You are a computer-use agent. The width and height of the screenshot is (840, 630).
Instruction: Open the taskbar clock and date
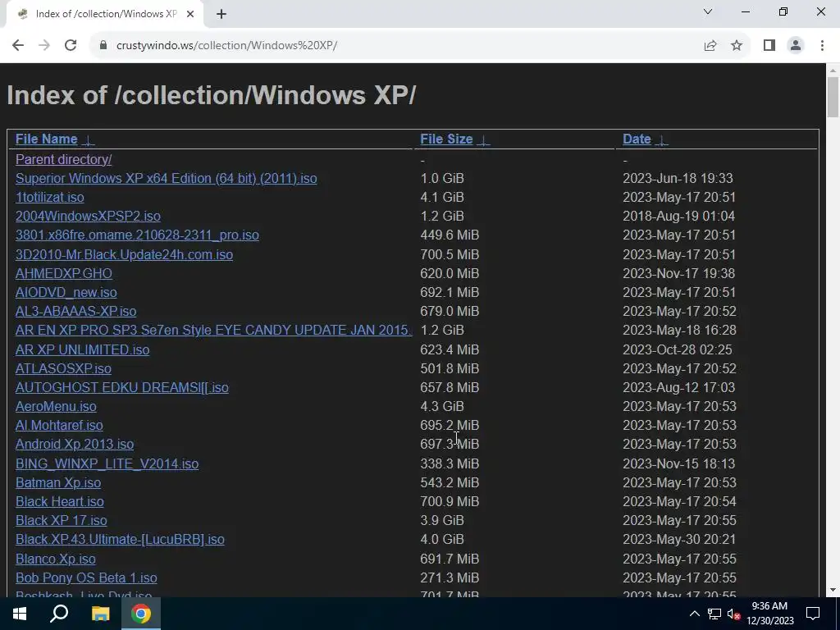[x=769, y=614]
